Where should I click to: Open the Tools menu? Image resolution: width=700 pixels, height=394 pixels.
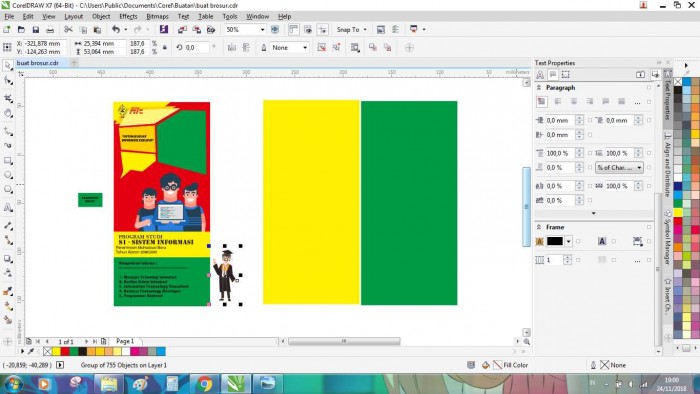pyautogui.click(x=230, y=17)
